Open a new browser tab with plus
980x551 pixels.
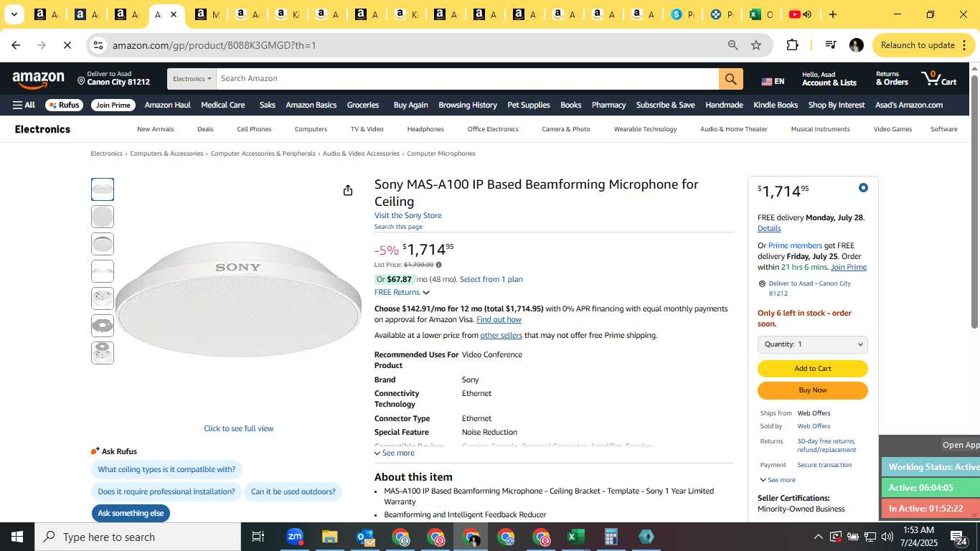[832, 14]
